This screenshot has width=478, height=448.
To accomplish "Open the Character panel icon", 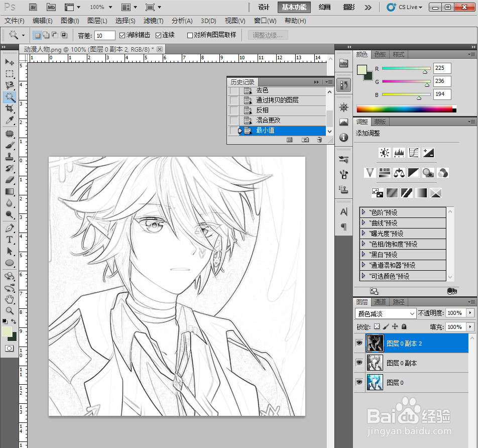I will point(343,211).
